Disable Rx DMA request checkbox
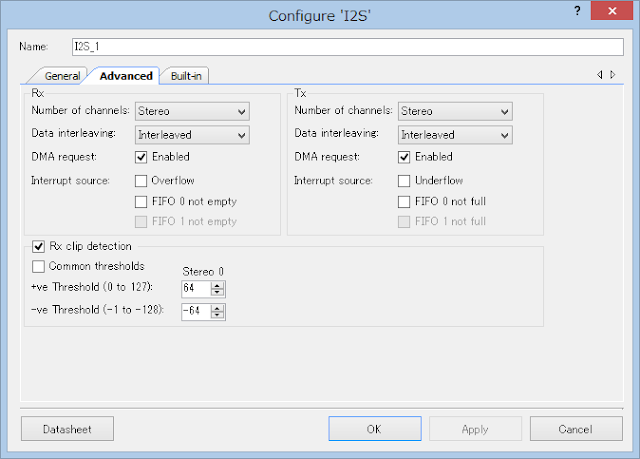Viewport: 640px width, 459px height. 141,157
